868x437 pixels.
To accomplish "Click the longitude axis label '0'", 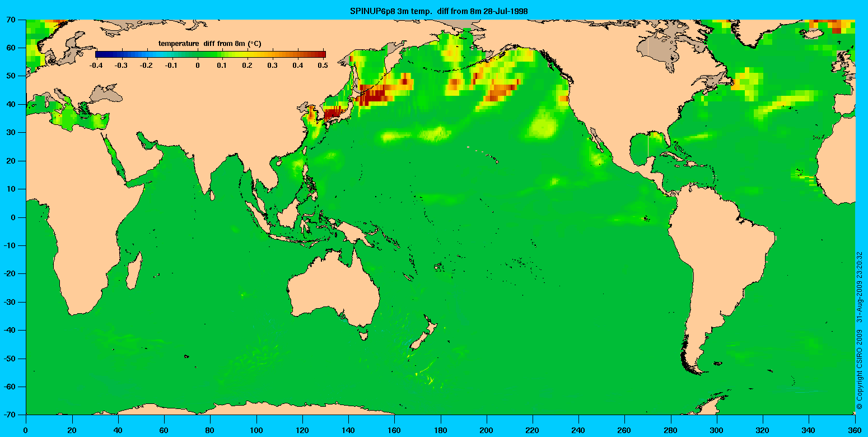I will (26, 431).
